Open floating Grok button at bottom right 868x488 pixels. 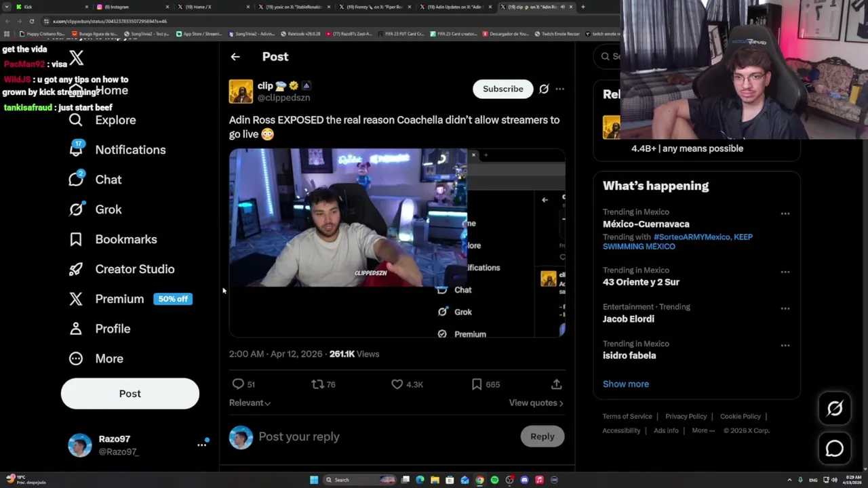click(835, 408)
